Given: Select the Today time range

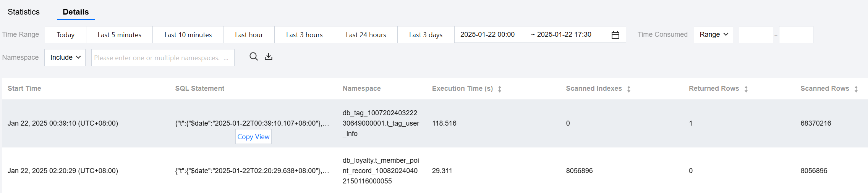Looking at the screenshot, I should [x=66, y=35].
